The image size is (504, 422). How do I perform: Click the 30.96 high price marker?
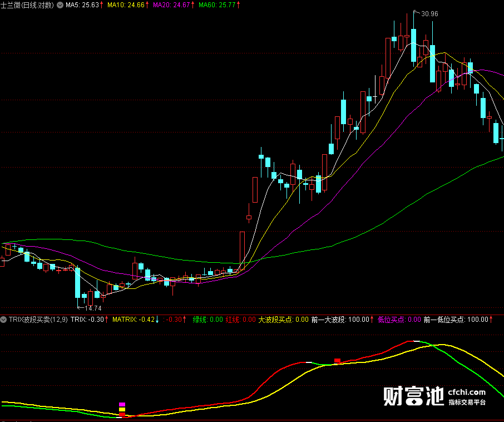pyautogui.click(x=429, y=14)
